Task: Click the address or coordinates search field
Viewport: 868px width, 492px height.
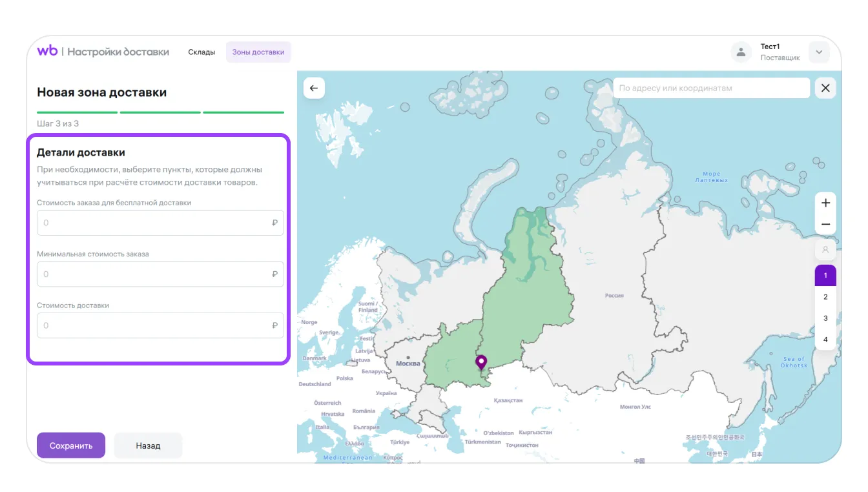Action: [x=710, y=88]
